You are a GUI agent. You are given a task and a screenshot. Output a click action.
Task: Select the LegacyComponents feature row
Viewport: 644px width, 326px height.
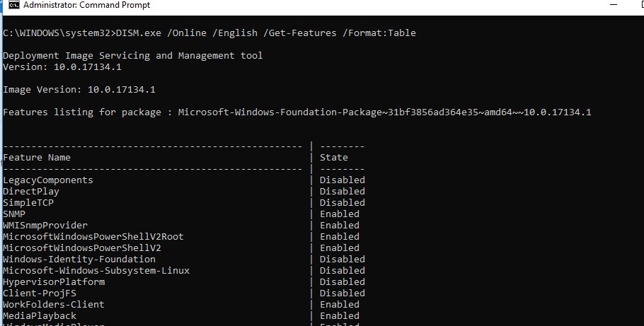(48, 180)
